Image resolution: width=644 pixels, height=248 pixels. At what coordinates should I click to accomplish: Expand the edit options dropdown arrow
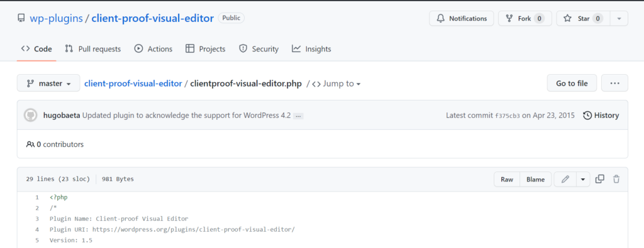click(x=583, y=179)
